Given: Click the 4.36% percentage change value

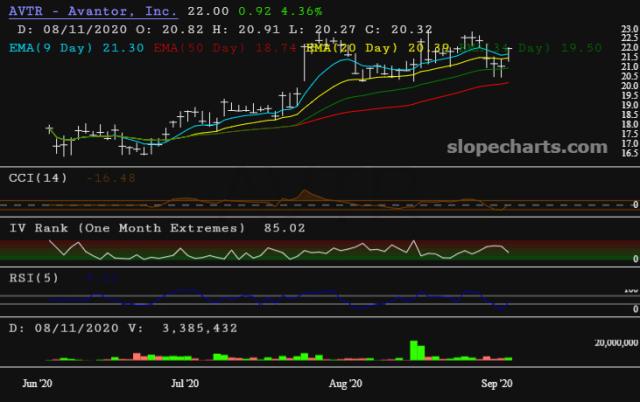Looking at the screenshot, I should [301, 10].
